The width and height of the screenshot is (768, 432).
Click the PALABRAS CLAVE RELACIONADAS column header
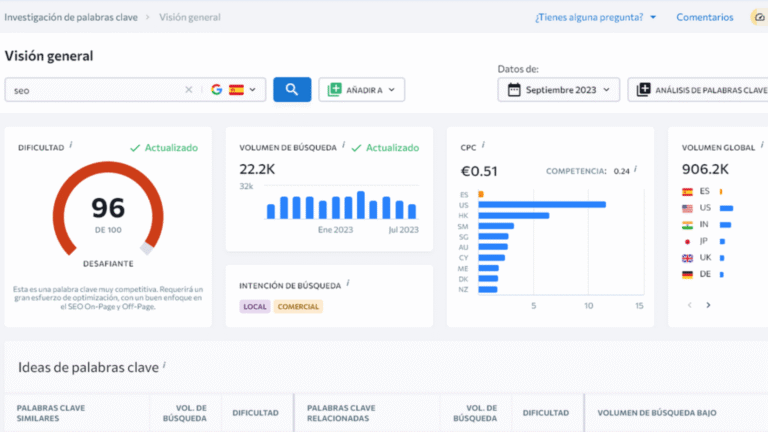tap(341, 413)
